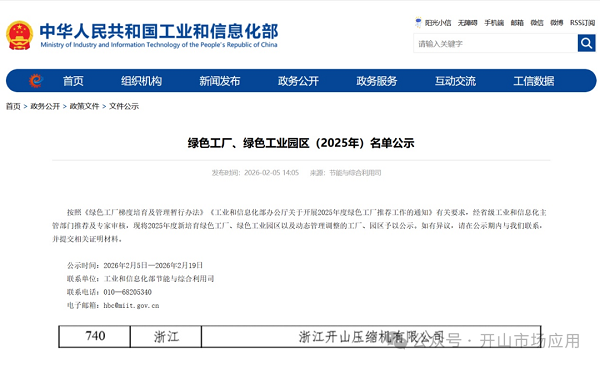Click the ministry name 中华人民共和国工业和信息化部
This screenshot has height=365, width=600.
click(x=159, y=31)
